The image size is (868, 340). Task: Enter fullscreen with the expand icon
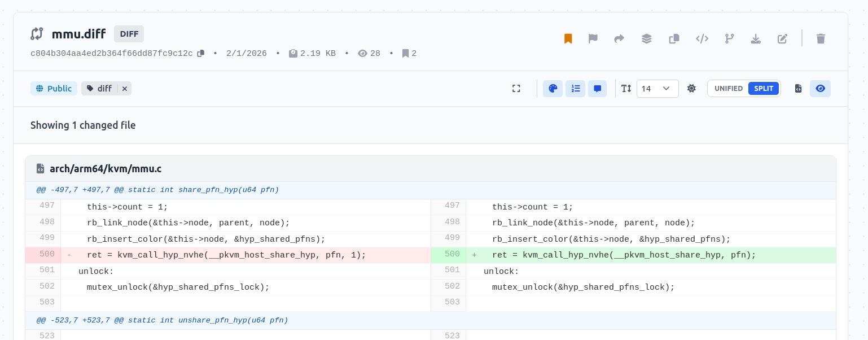[516, 89]
